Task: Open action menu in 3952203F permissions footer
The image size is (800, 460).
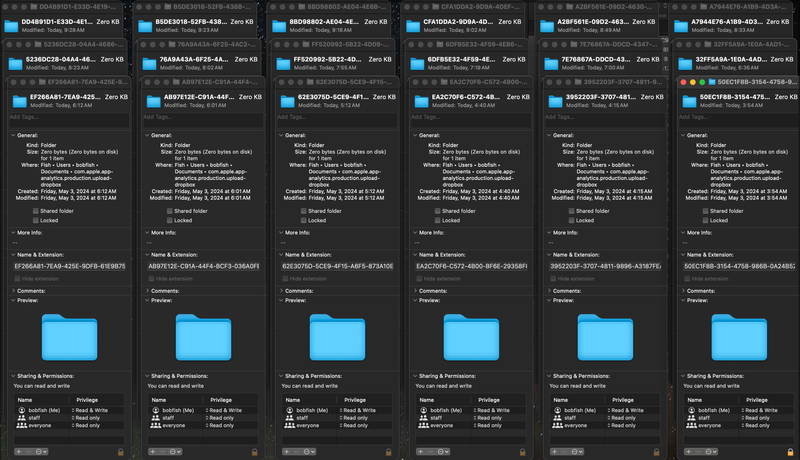Action: pyautogui.click(x=578, y=451)
